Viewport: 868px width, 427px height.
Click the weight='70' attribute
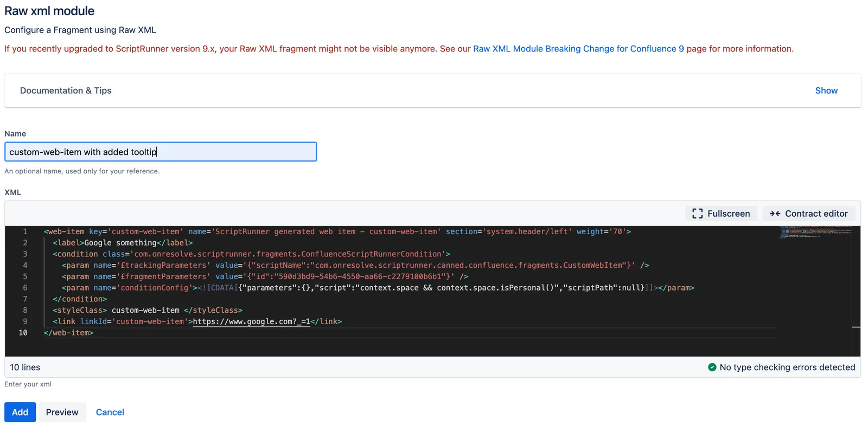pos(602,231)
